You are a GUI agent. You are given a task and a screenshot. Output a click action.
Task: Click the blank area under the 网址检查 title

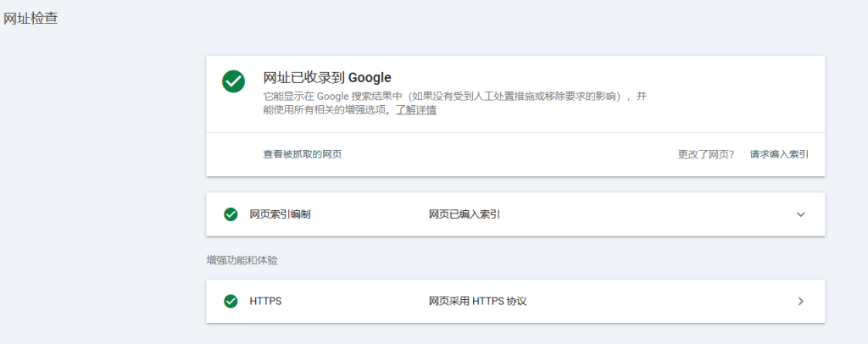[93, 169]
